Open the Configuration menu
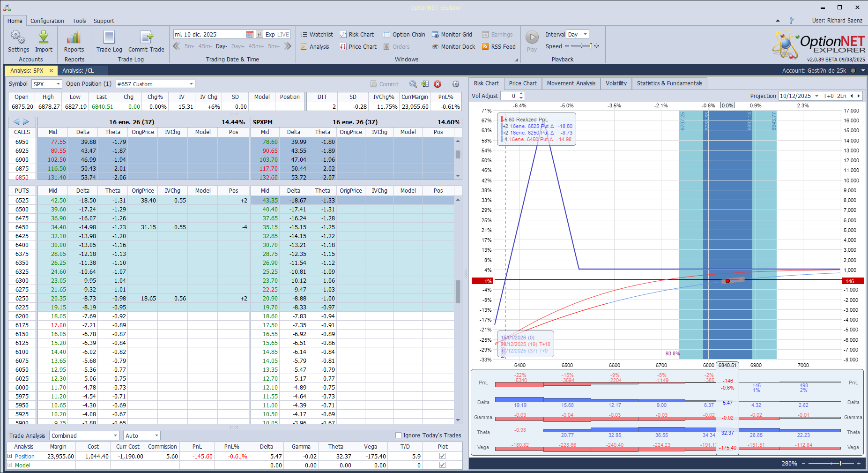 pyautogui.click(x=47, y=21)
